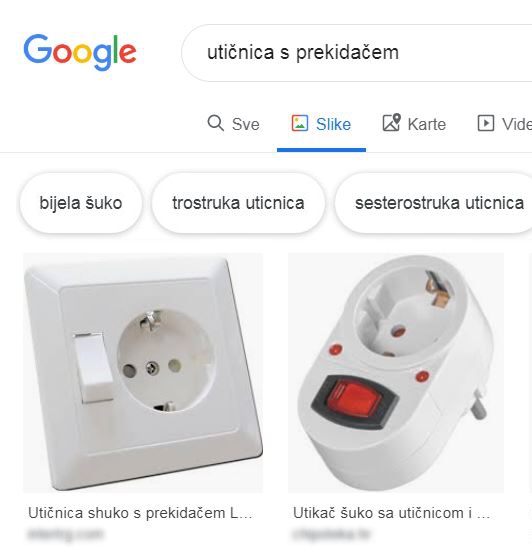Click the partially visible third image result
This screenshot has height=559, width=532.
(x=531, y=373)
